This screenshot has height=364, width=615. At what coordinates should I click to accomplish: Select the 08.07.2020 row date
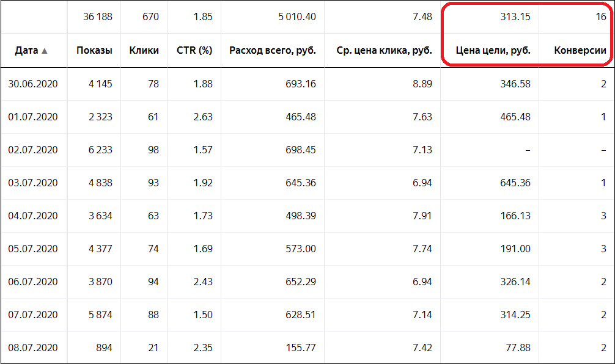[x=33, y=348]
